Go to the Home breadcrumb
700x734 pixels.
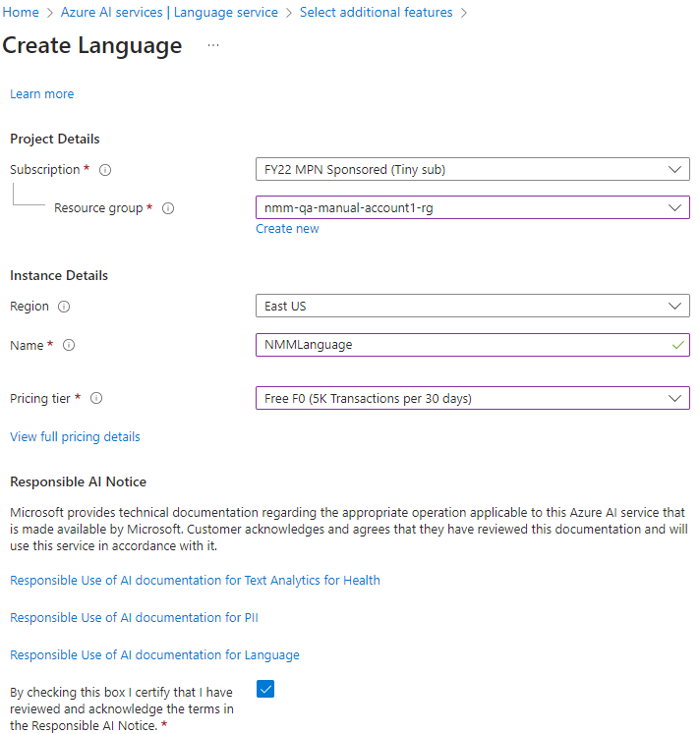tap(21, 12)
